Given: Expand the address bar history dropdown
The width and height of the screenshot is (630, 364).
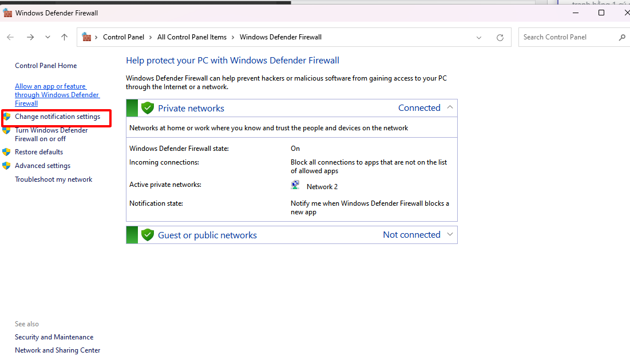Looking at the screenshot, I should point(479,38).
